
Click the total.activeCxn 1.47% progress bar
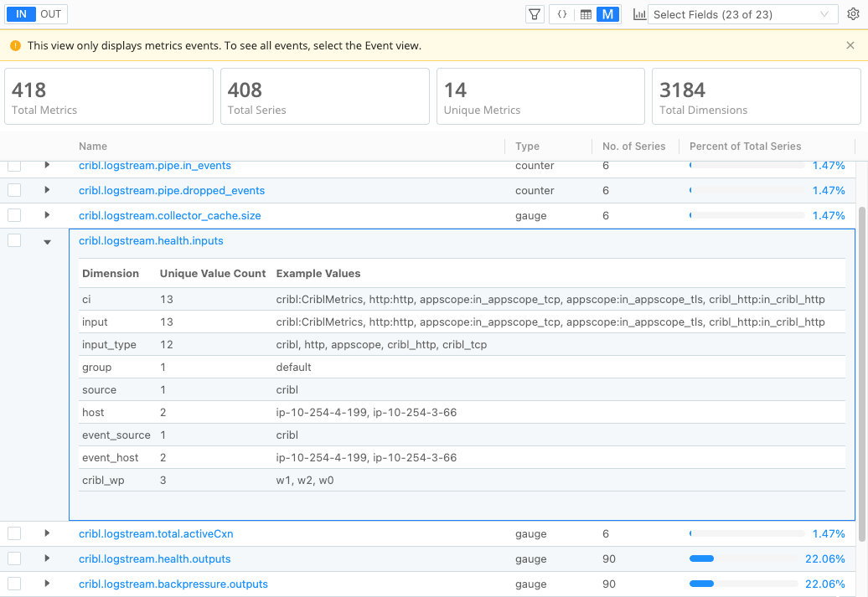click(x=747, y=533)
